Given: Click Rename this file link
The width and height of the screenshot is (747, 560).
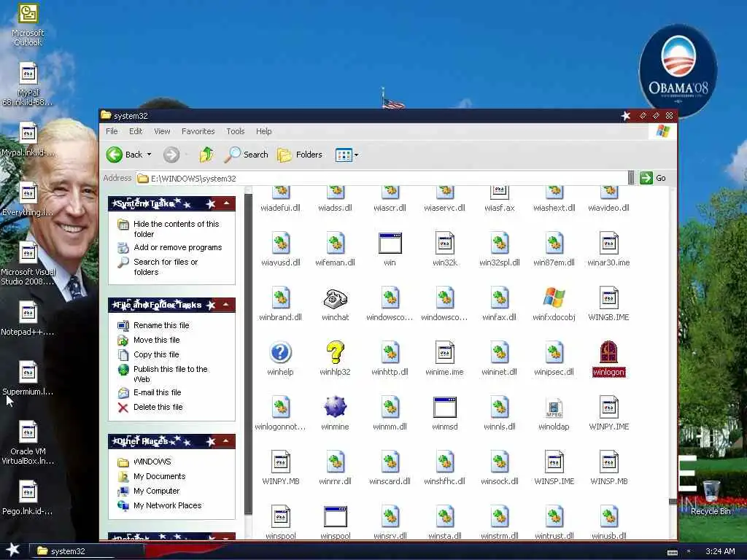Looking at the screenshot, I should [161, 325].
